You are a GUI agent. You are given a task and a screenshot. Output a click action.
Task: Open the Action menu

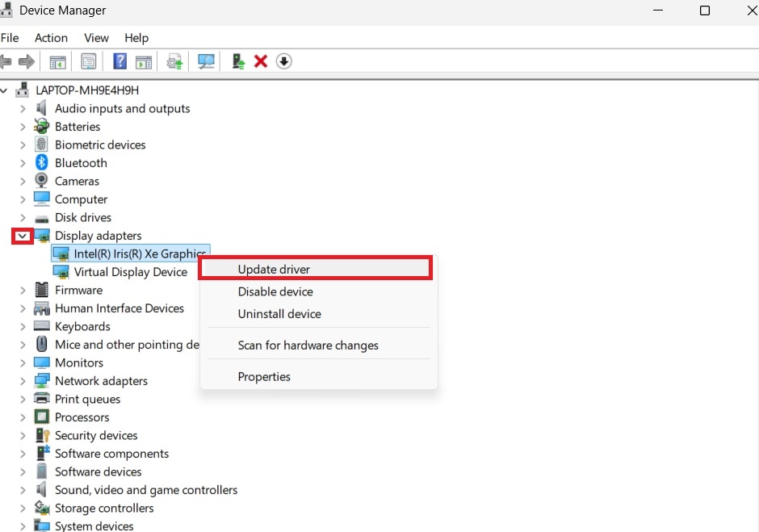coord(52,38)
